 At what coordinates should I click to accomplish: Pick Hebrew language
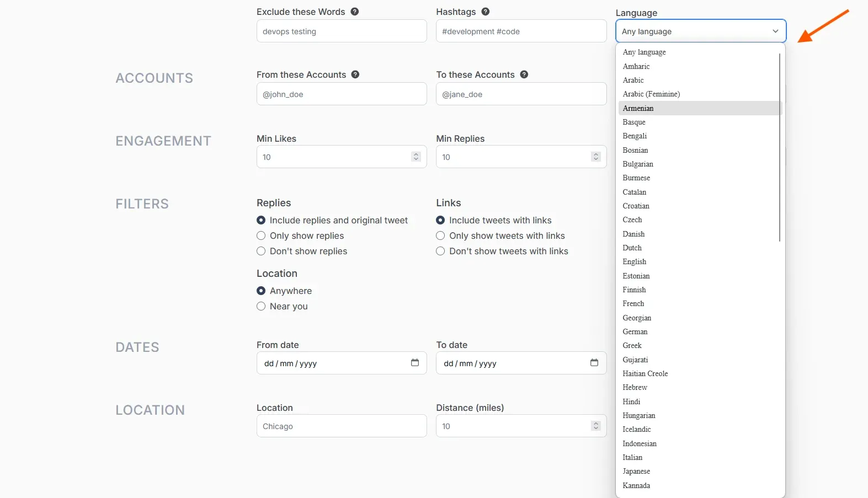pyautogui.click(x=700, y=387)
